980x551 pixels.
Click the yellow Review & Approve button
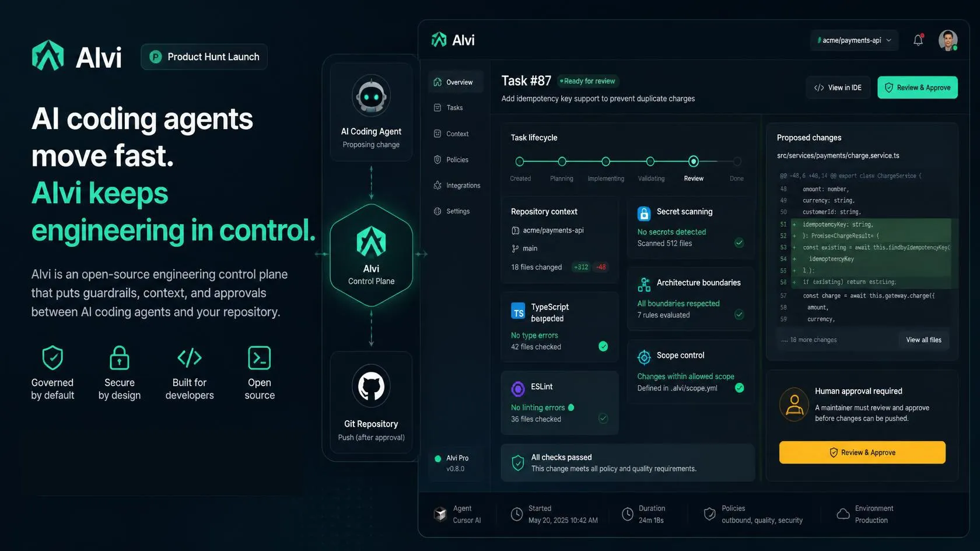(x=862, y=452)
